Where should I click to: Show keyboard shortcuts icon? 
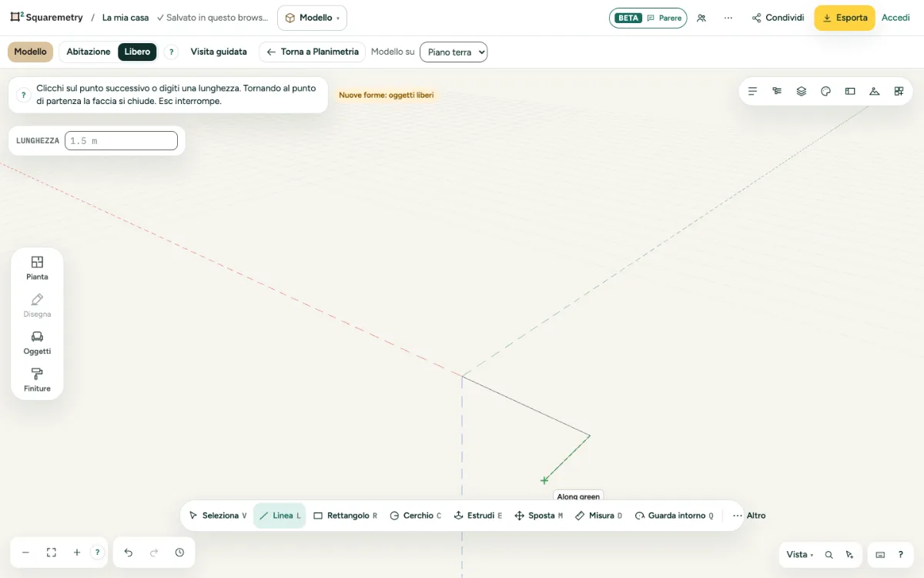pos(881,555)
